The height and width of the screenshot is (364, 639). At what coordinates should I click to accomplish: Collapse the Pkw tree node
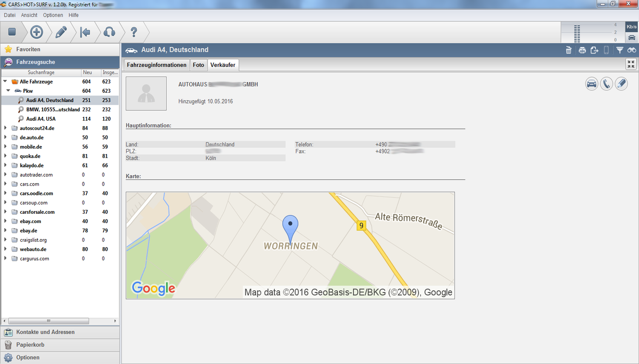8,91
